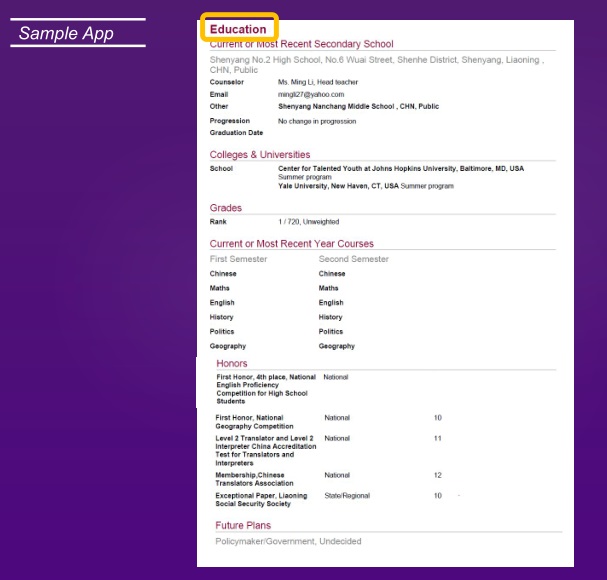Click State/Regional level for Exceptional Paper
607x580 pixels.
(347, 496)
